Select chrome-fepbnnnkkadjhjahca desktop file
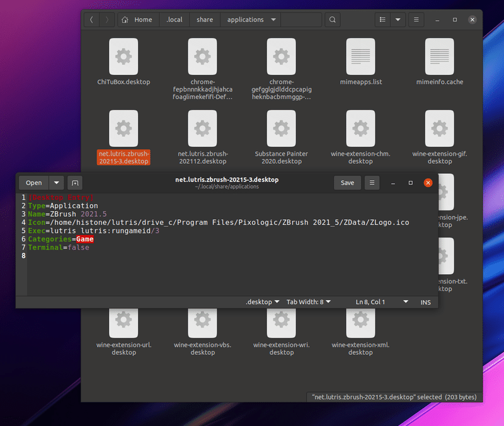The image size is (504, 426). (202, 69)
